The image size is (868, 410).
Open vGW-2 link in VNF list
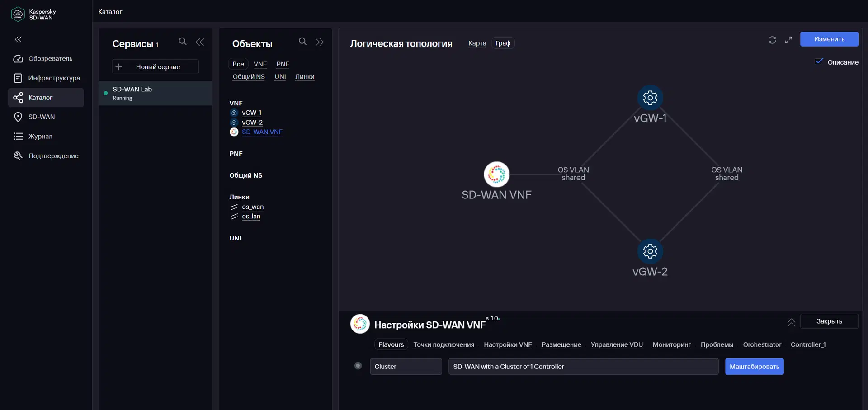[252, 123]
